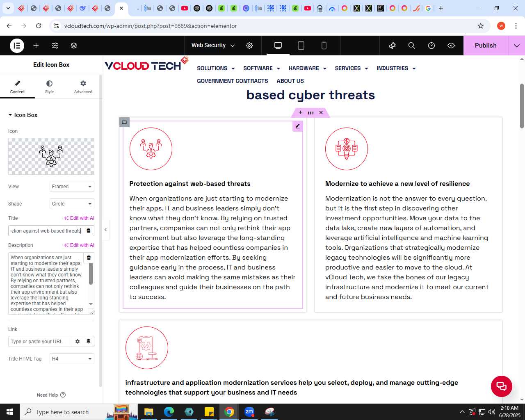Click dynamic tags icon beside Link field
This screenshot has width=525, height=420.
(89, 342)
